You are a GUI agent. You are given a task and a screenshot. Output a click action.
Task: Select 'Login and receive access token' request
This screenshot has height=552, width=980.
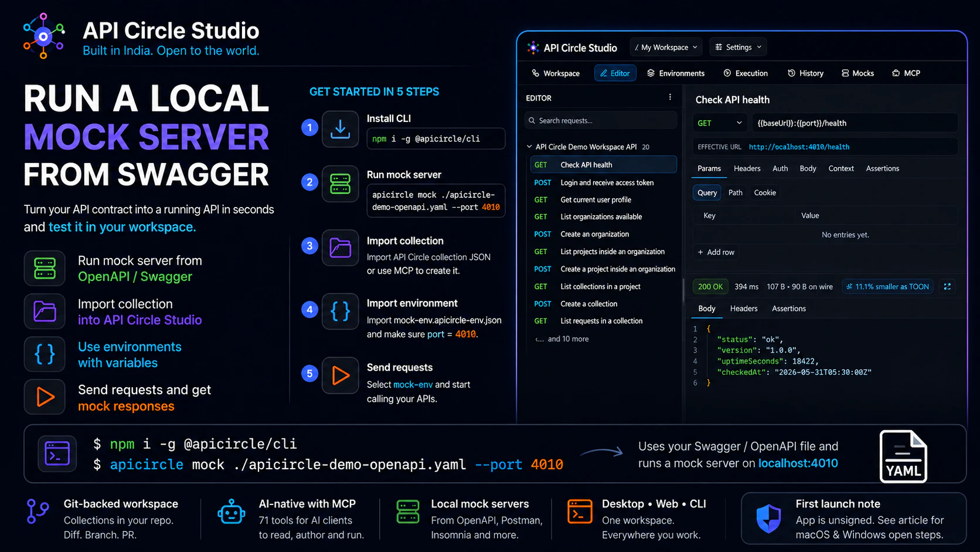[604, 183]
